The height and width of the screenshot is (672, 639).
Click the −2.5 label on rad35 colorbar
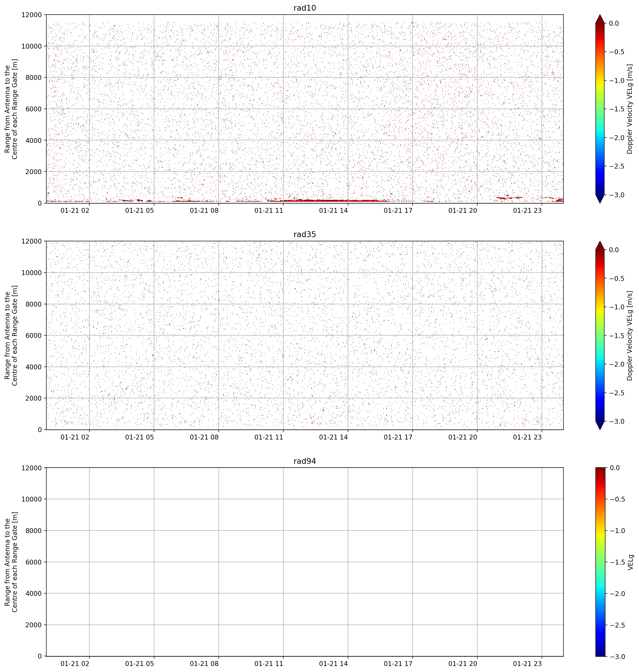(x=616, y=393)
